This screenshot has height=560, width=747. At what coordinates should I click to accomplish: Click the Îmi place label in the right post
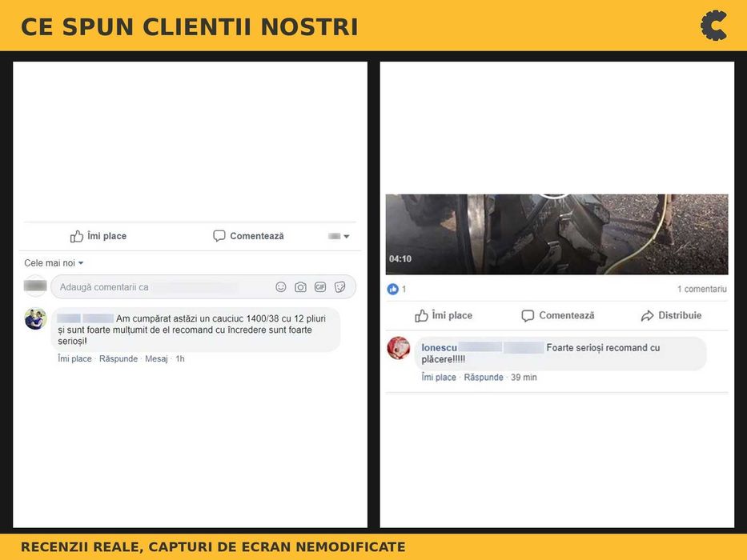(452, 315)
